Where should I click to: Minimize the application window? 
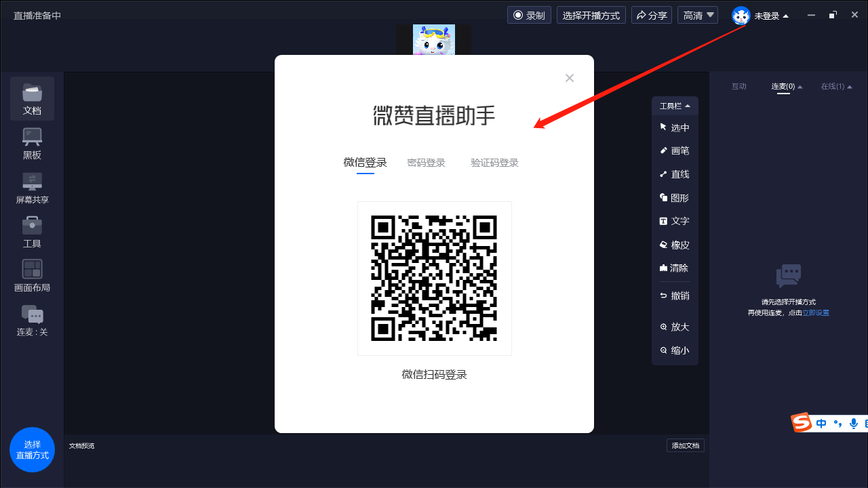click(811, 15)
